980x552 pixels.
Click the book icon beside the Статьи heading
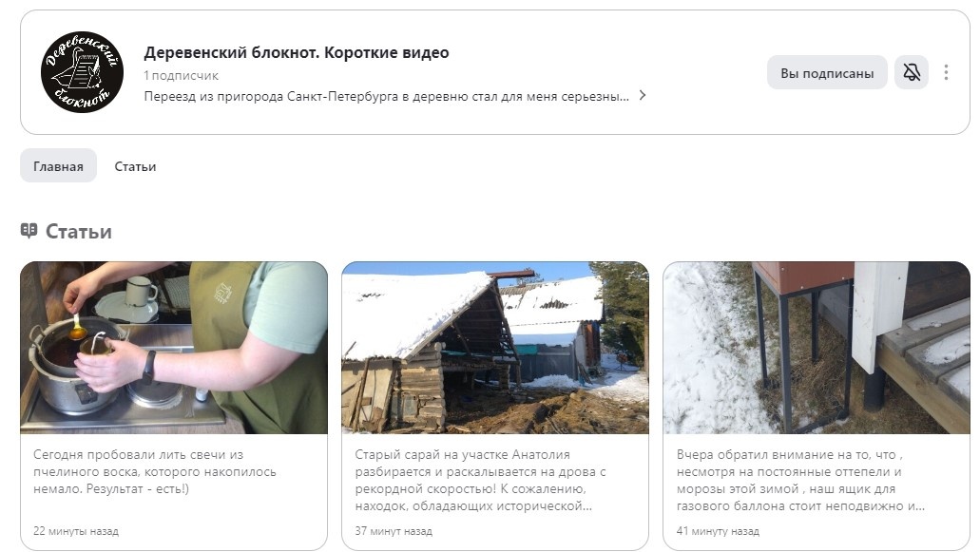click(29, 231)
